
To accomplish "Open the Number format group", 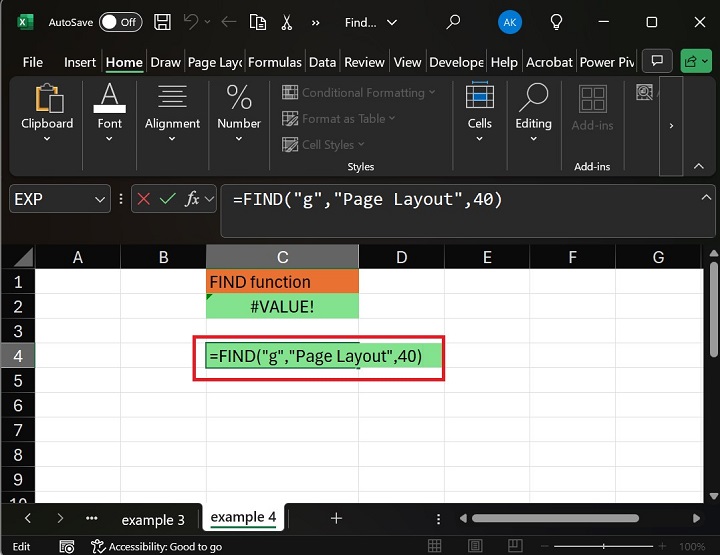I will pyautogui.click(x=239, y=113).
